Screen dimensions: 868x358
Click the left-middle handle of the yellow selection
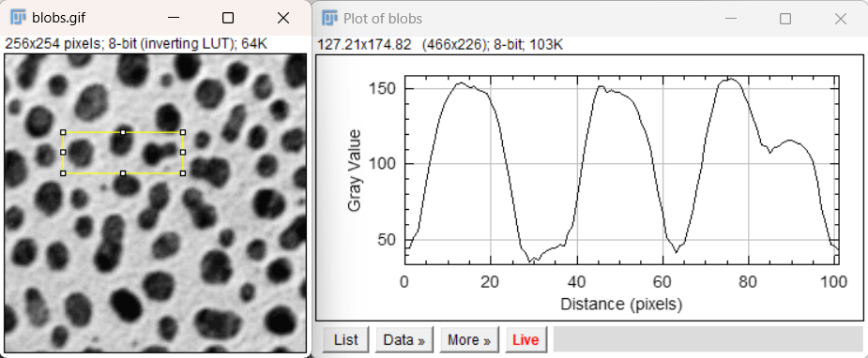pos(63,153)
